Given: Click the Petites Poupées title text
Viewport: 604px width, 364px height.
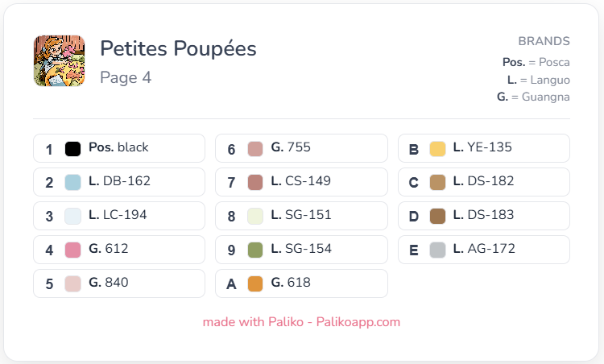Looking at the screenshot, I should [178, 48].
